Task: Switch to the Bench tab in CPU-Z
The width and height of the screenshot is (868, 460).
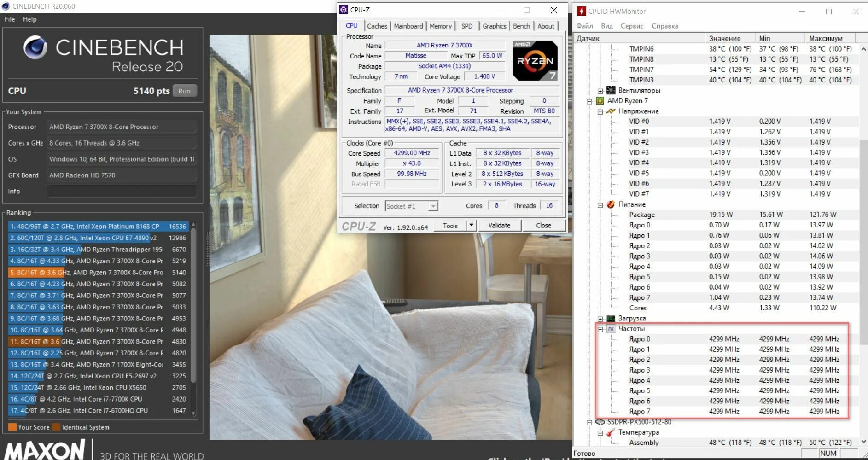Action: pos(522,26)
